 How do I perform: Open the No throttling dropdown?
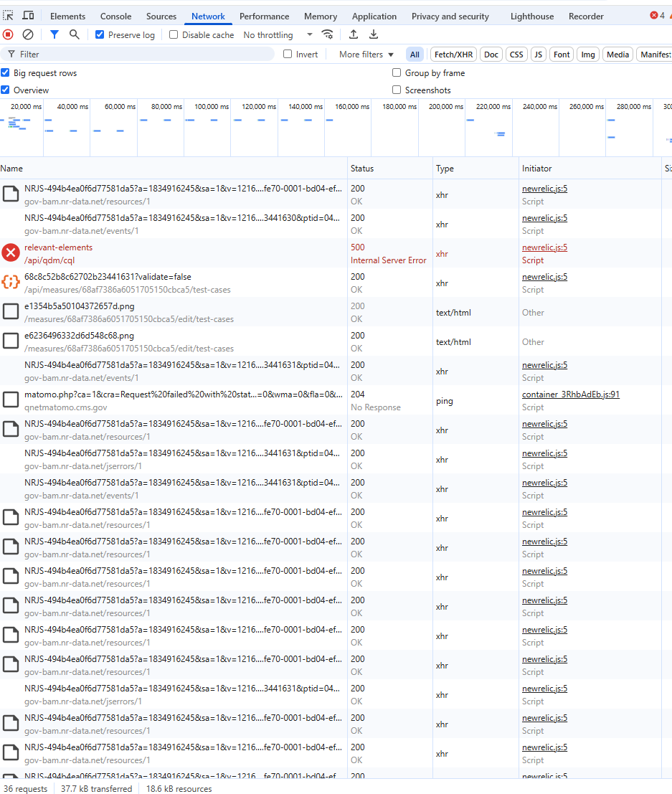click(x=278, y=34)
